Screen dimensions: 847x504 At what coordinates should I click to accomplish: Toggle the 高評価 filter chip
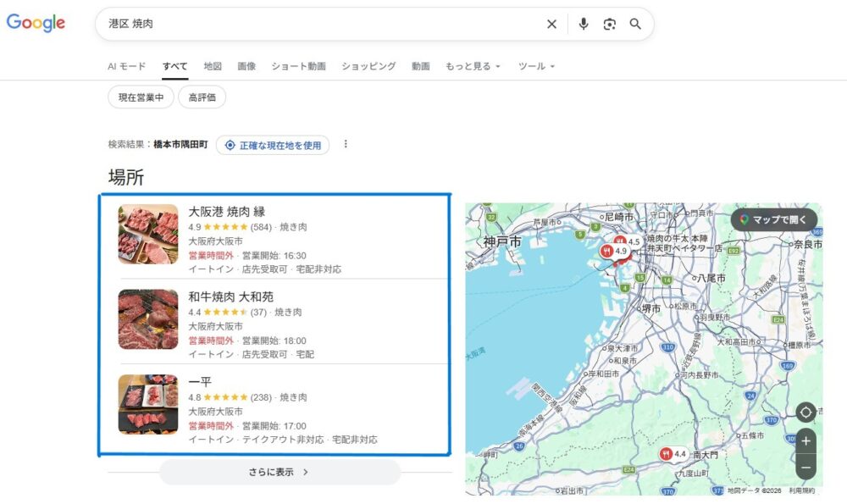click(202, 97)
